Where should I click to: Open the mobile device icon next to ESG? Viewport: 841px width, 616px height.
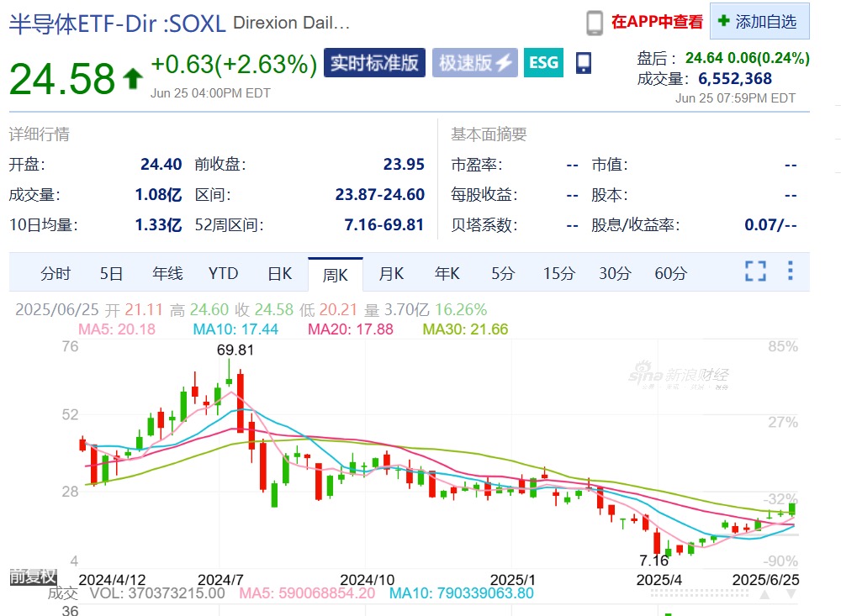(584, 63)
